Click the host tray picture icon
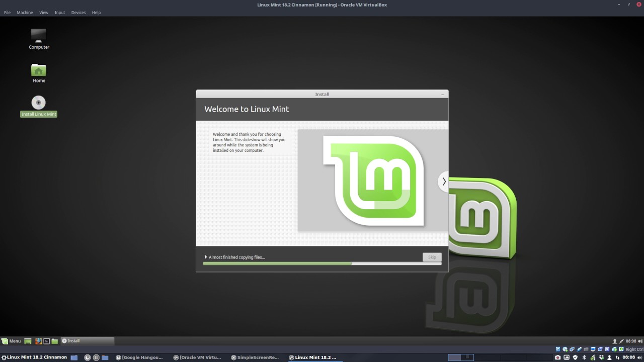 [567, 357]
